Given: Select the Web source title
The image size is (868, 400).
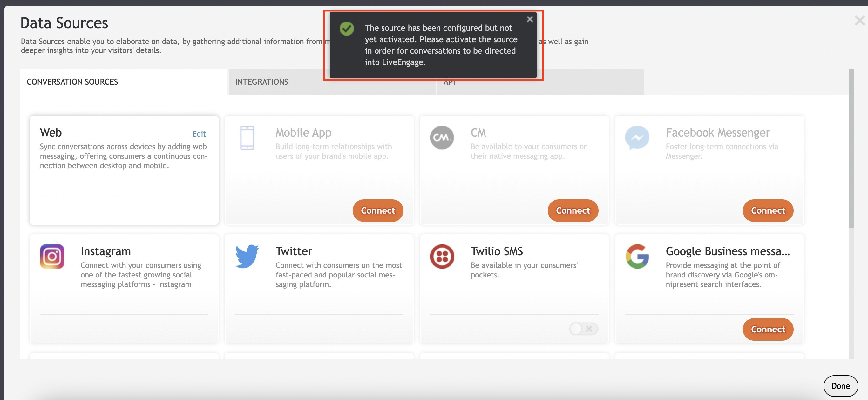Looking at the screenshot, I should point(51,132).
